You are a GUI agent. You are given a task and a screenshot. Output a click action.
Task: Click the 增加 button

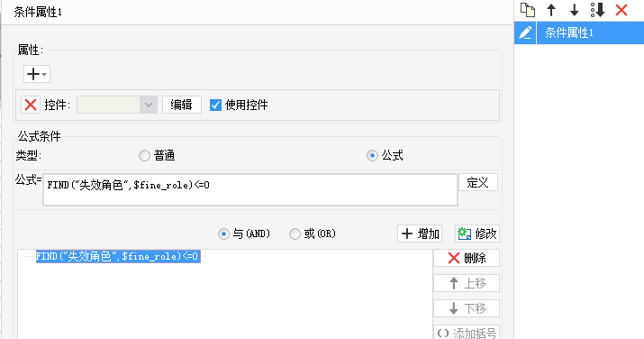(420, 234)
